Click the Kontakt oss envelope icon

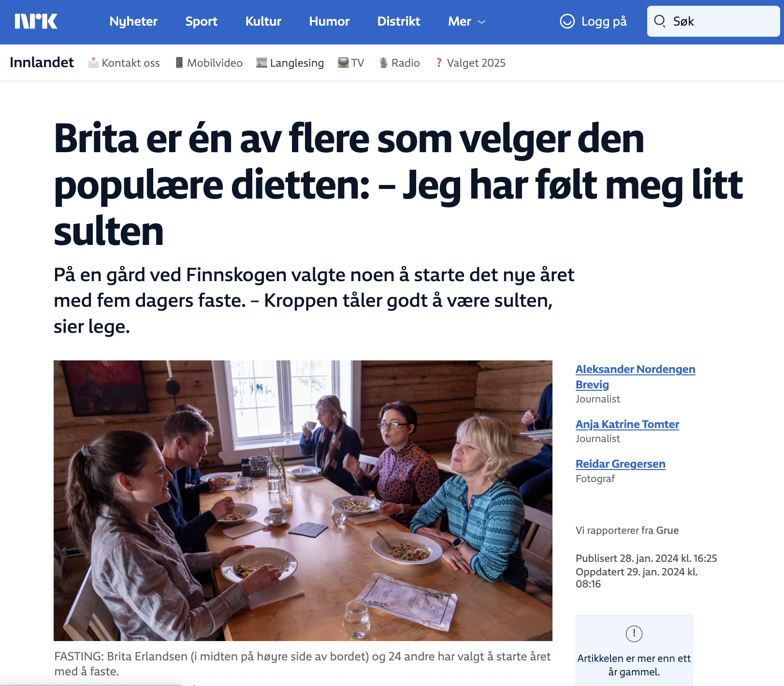(93, 63)
